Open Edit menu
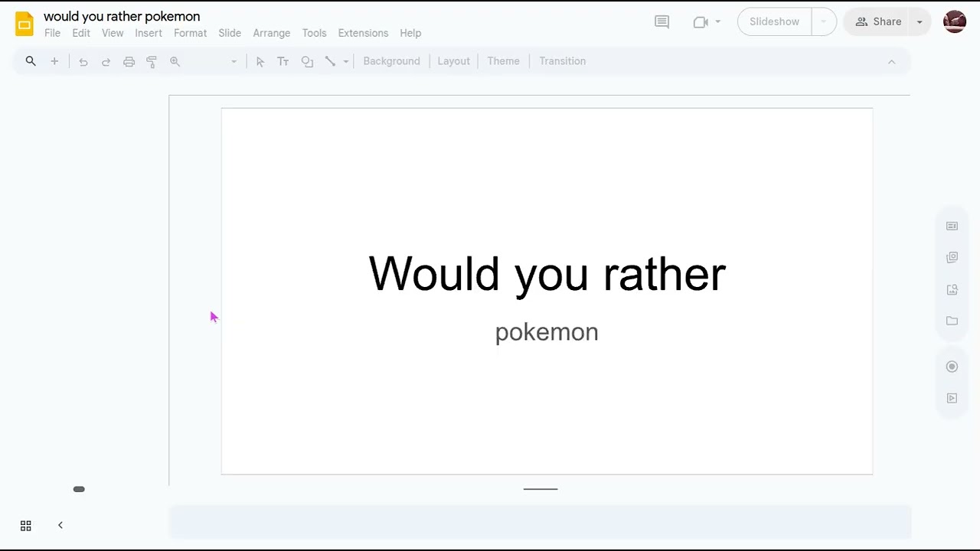The height and width of the screenshot is (551, 980). [x=81, y=33]
